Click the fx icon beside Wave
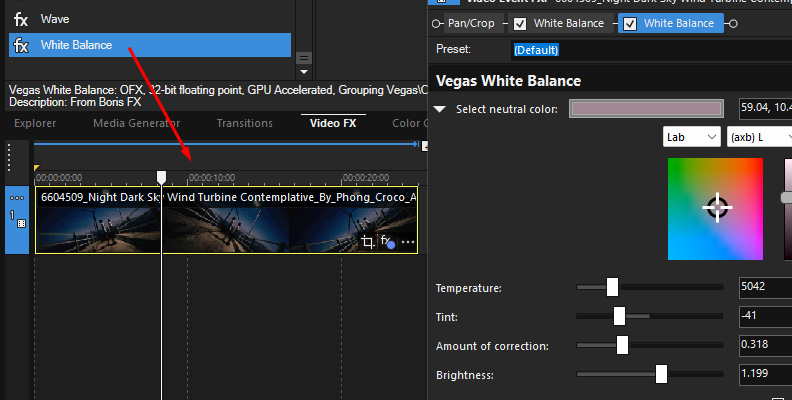Screen dimensions: 792x400 pos(21,20)
